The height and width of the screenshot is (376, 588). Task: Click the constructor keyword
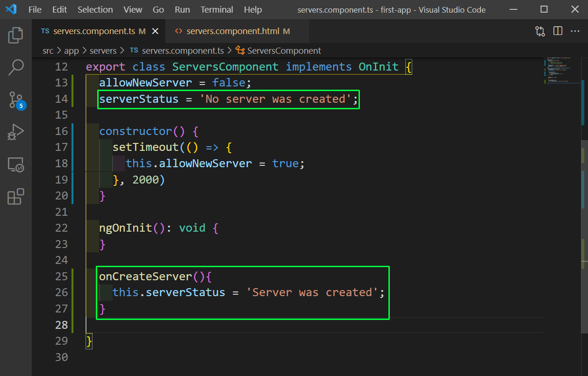136,131
